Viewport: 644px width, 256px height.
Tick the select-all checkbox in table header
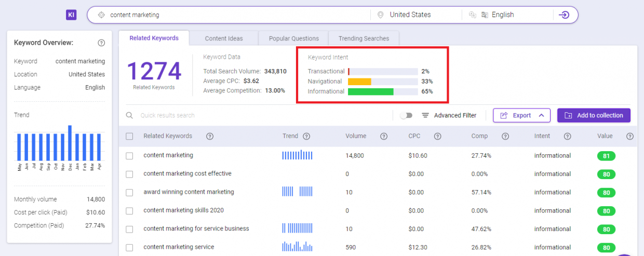point(130,137)
